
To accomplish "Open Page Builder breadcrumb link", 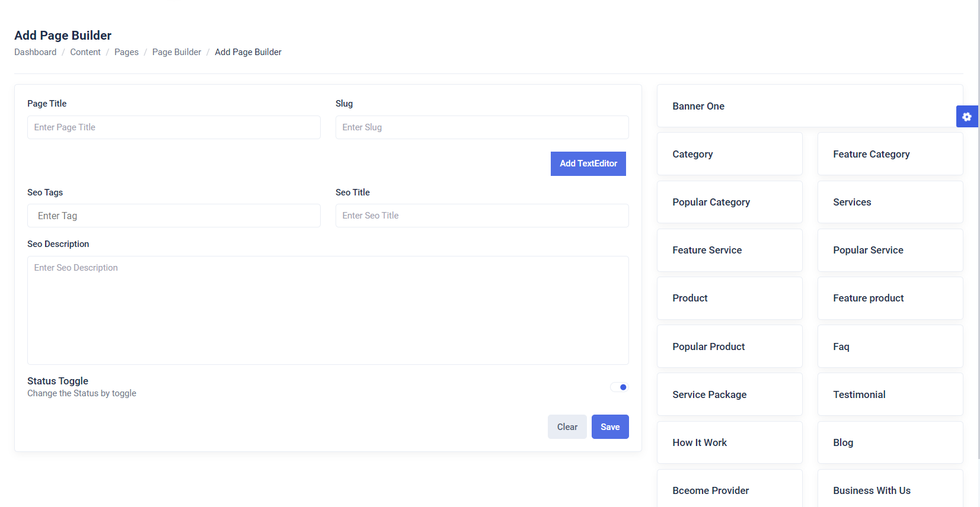I will tap(177, 52).
